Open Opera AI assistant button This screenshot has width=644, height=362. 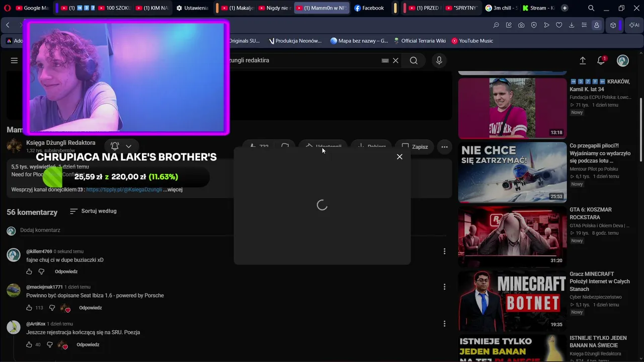pyautogui.click(x=634, y=25)
